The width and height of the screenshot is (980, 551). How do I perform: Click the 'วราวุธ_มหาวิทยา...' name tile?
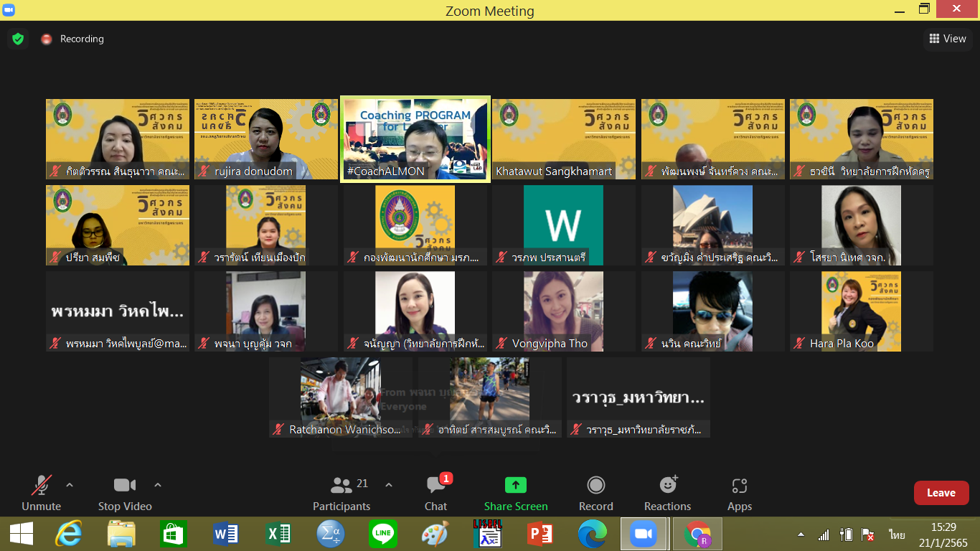(639, 397)
